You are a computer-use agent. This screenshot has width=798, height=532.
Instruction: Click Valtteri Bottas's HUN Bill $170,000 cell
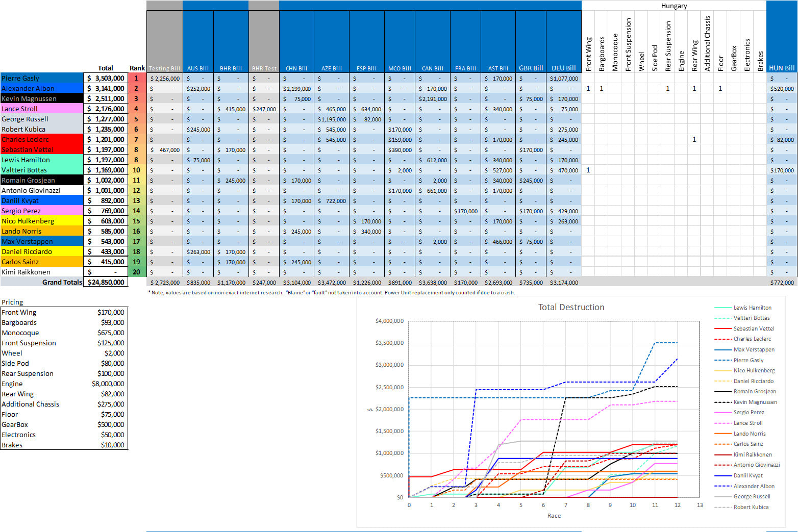point(782,170)
